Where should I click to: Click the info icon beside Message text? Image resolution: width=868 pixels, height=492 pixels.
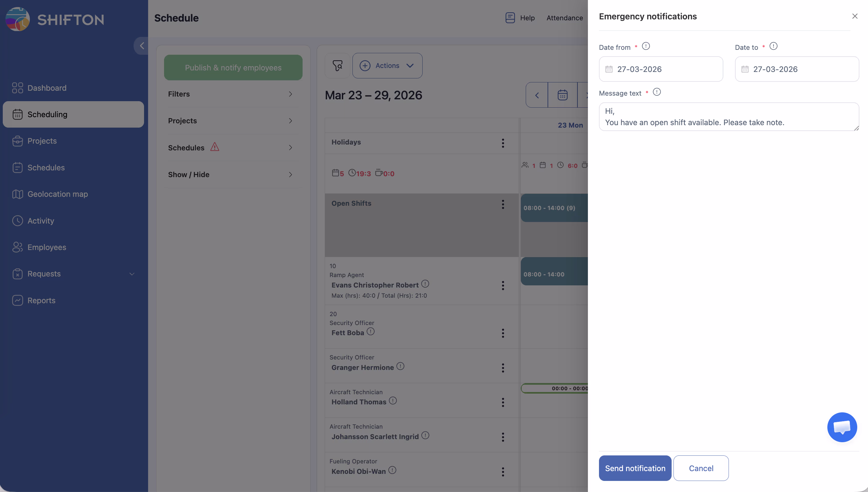[656, 92]
